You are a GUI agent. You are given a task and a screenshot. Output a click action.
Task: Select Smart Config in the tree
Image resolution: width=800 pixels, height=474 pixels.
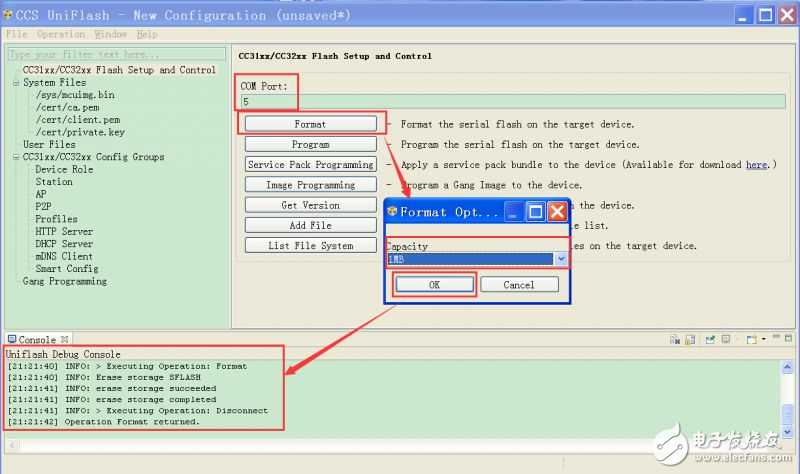(66, 269)
